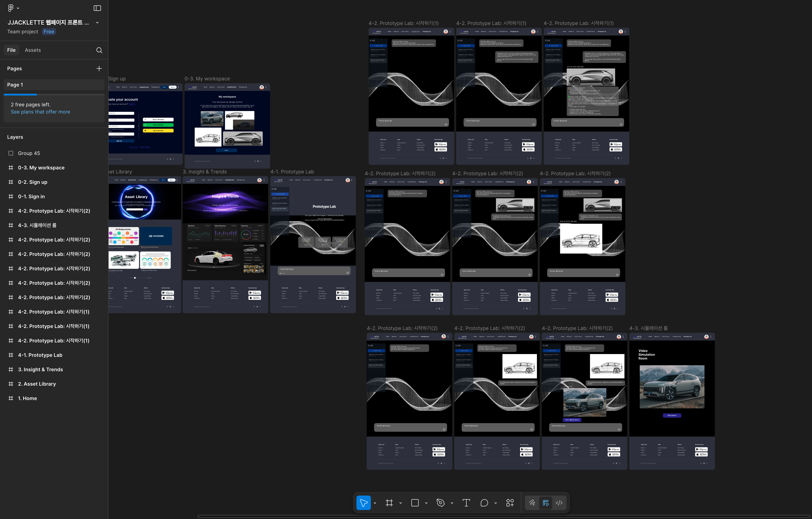Switch to Dev Mode code toggle
The width and height of the screenshot is (812, 519).
tap(559, 503)
